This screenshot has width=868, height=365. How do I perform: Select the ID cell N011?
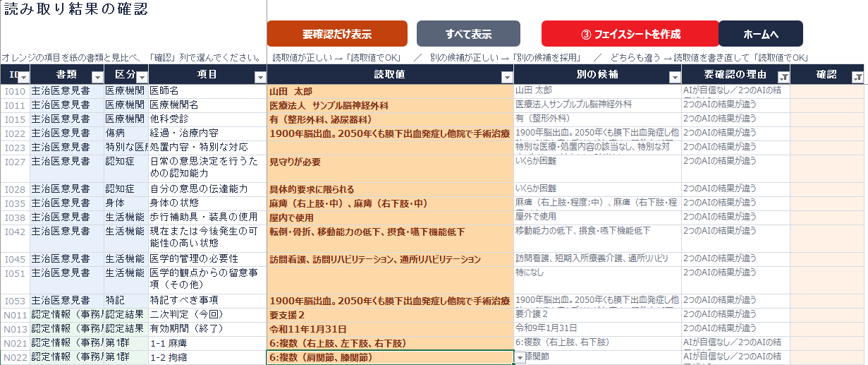coord(15,315)
